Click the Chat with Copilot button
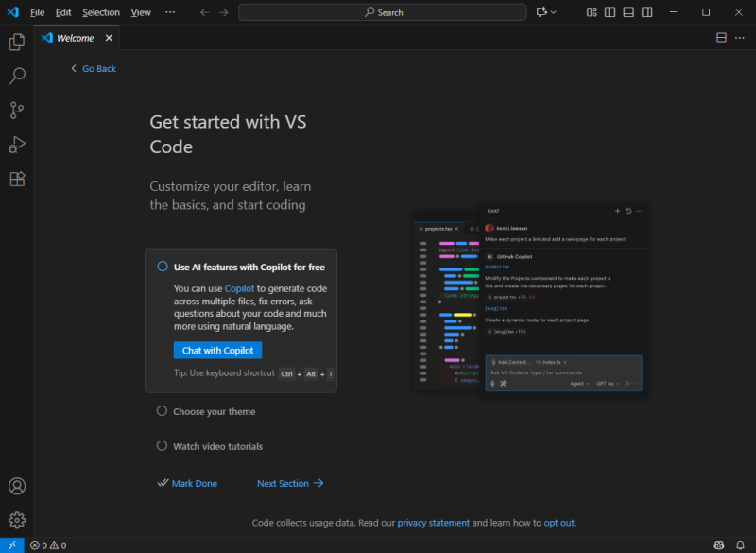Image resolution: width=756 pixels, height=553 pixels. click(217, 351)
